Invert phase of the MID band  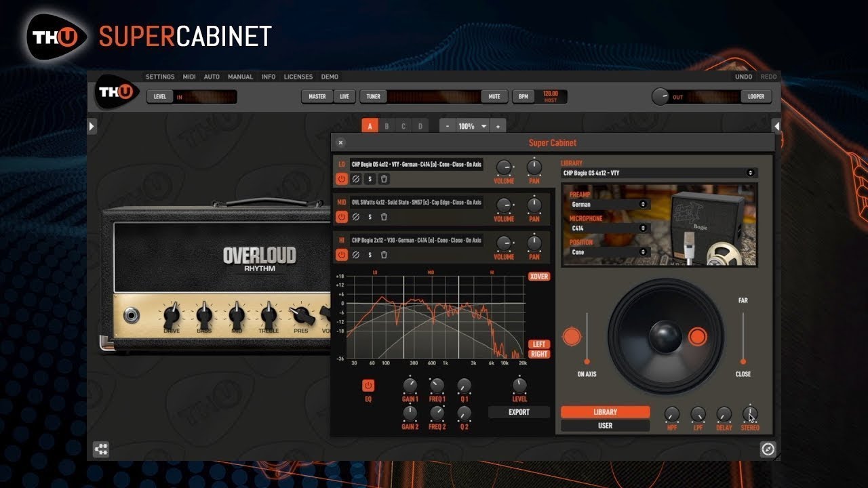(x=356, y=217)
